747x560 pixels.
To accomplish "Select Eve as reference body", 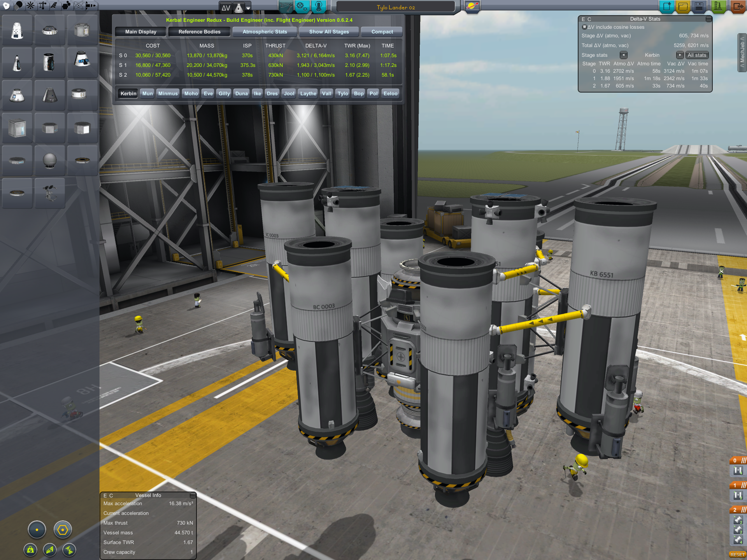I will pyautogui.click(x=209, y=94).
